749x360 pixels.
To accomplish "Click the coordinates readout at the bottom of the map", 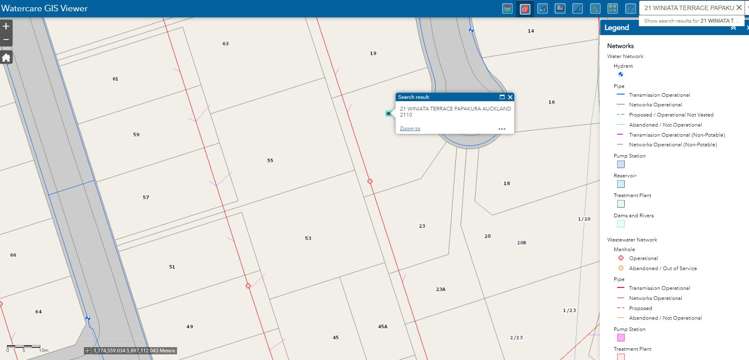I will (130, 350).
